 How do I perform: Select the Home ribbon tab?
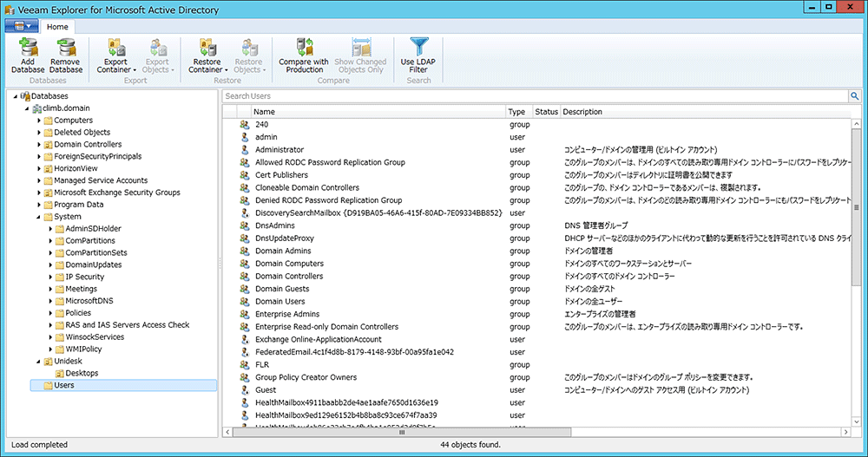click(x=57, y=27)
